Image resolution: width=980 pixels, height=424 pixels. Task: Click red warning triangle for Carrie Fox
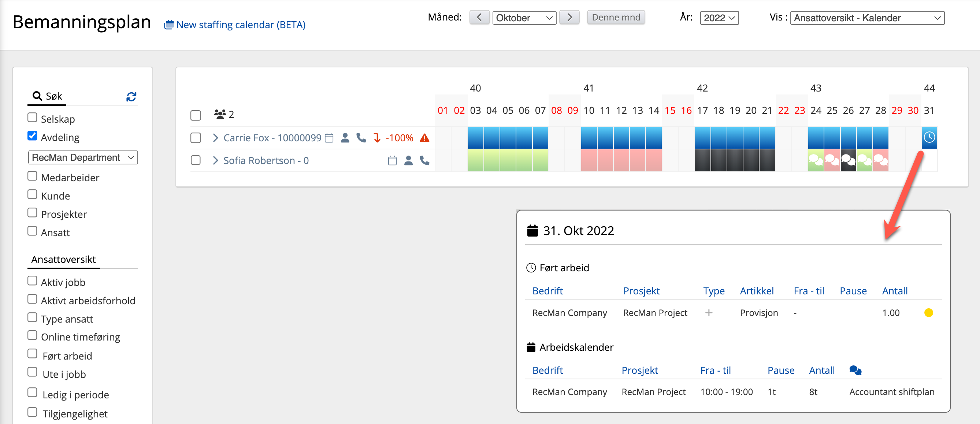424,138
